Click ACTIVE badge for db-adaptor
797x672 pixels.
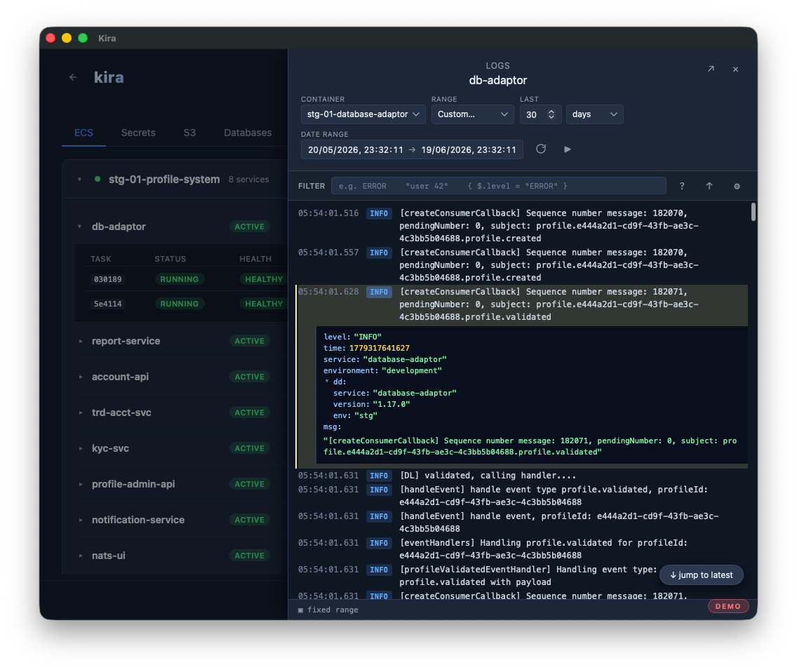[249, 227]
